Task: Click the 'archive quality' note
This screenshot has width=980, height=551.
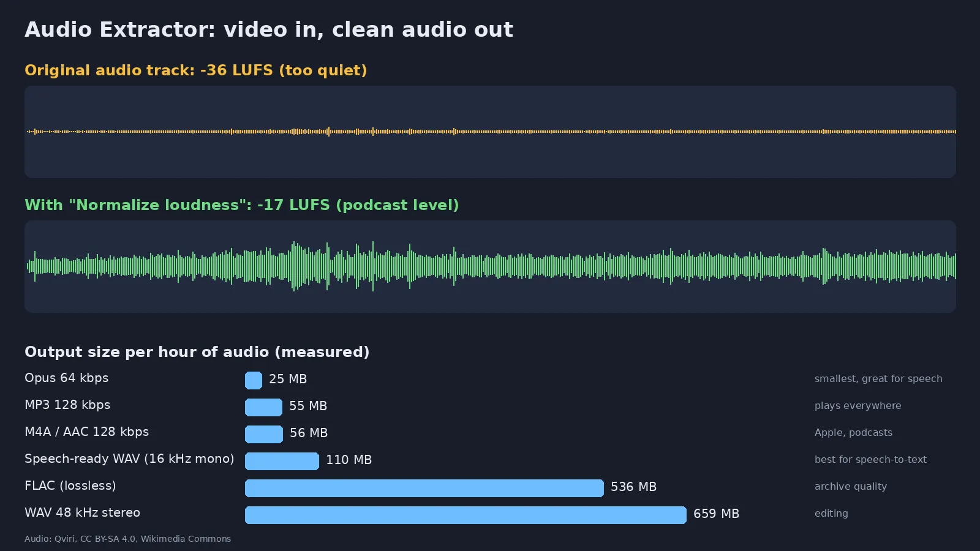Action: click(851, 487)
